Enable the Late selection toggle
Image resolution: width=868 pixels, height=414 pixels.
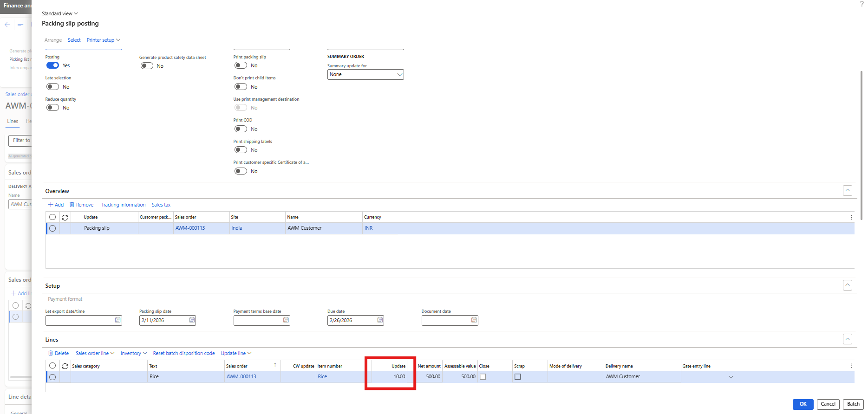point(52,87)
